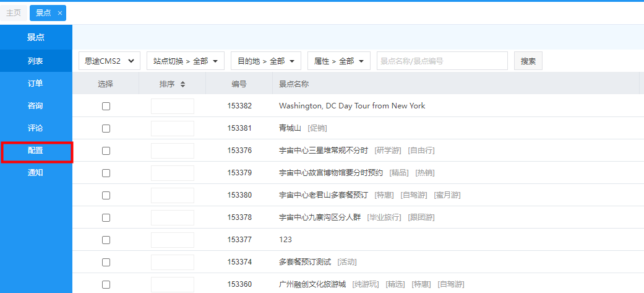Expand the 思途CMS2 dropdown
The image size is (644, 293).
pos(109,61)
